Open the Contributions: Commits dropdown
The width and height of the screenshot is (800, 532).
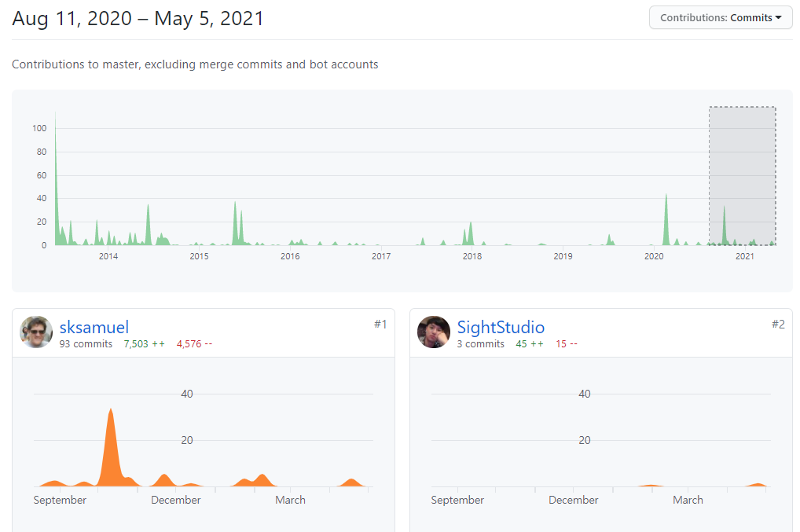(x=720, y=17)
